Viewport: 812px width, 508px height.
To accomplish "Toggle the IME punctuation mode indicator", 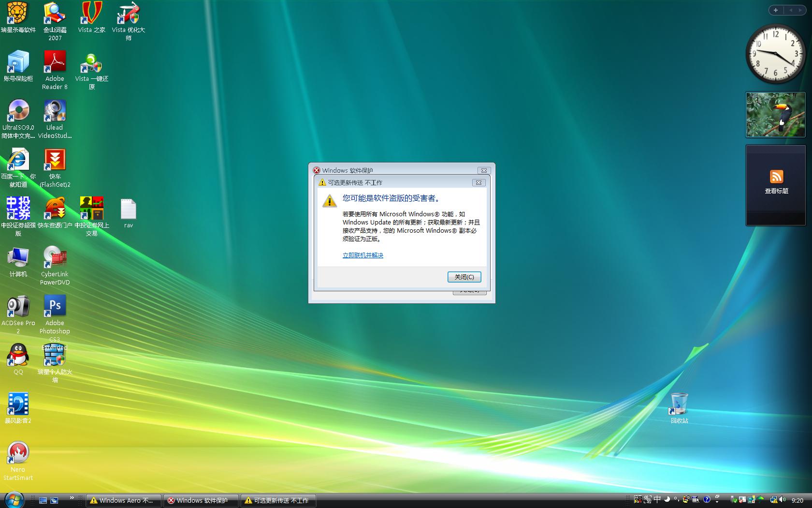I will 677,499.
